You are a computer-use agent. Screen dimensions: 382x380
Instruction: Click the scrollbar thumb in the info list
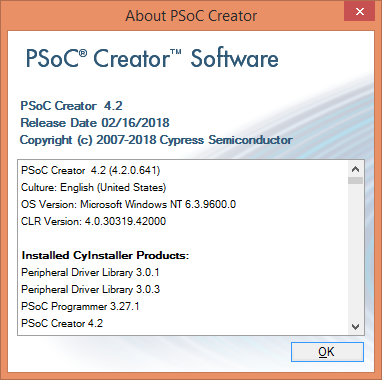[355, 180]
